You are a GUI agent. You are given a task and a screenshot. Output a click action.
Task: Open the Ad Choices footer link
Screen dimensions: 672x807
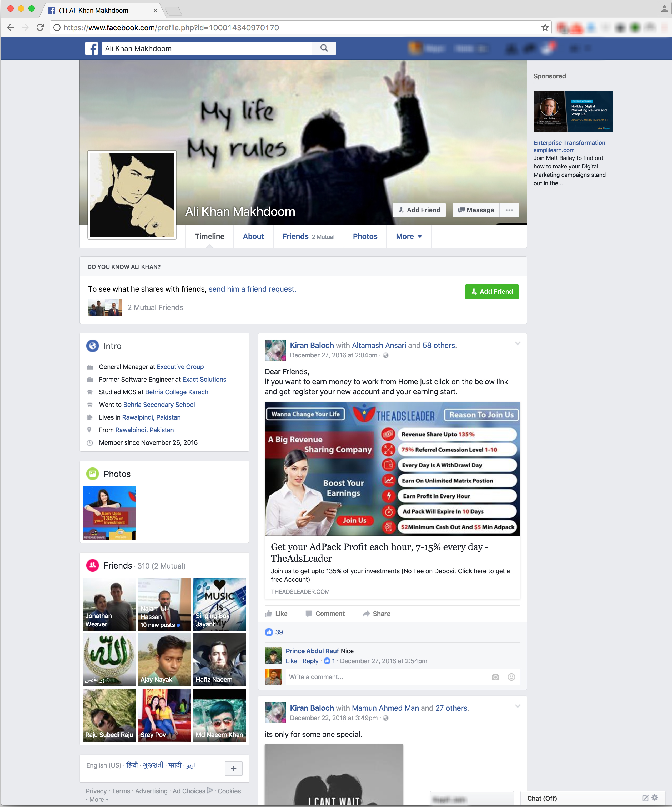(193, 791)
